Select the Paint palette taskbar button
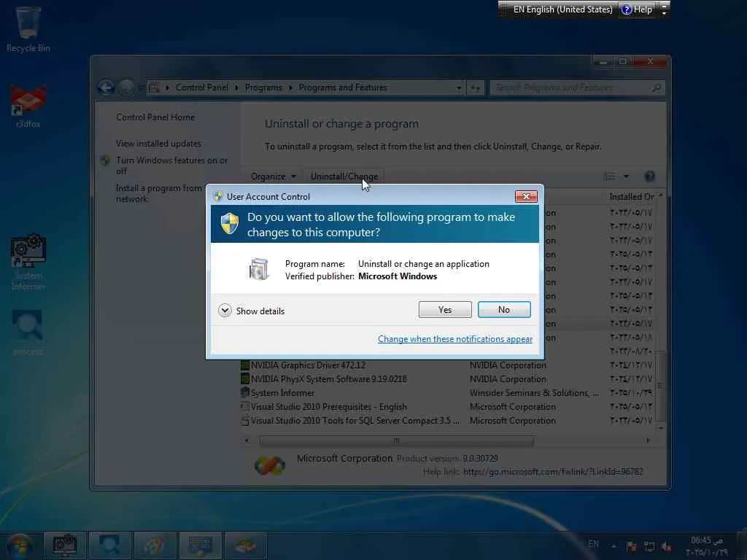Viewport: 747px width, 560px height. coord(155,545)
